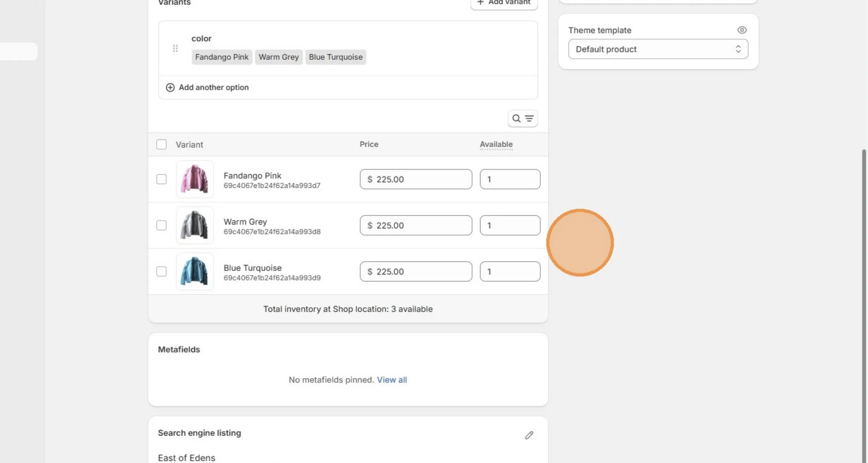This screenshot has height=463, width=868.
Task: Click the Warm Grey price field
Action: 416,225
